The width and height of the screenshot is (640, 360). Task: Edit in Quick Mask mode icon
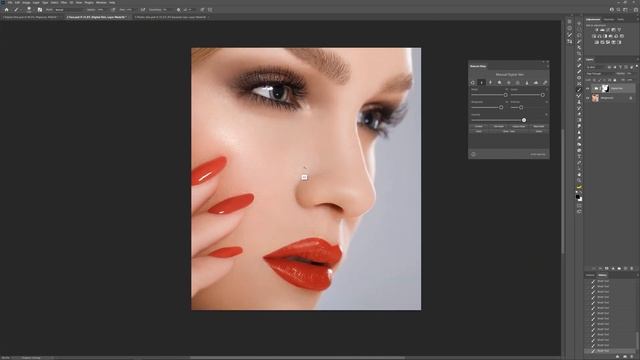579,206
